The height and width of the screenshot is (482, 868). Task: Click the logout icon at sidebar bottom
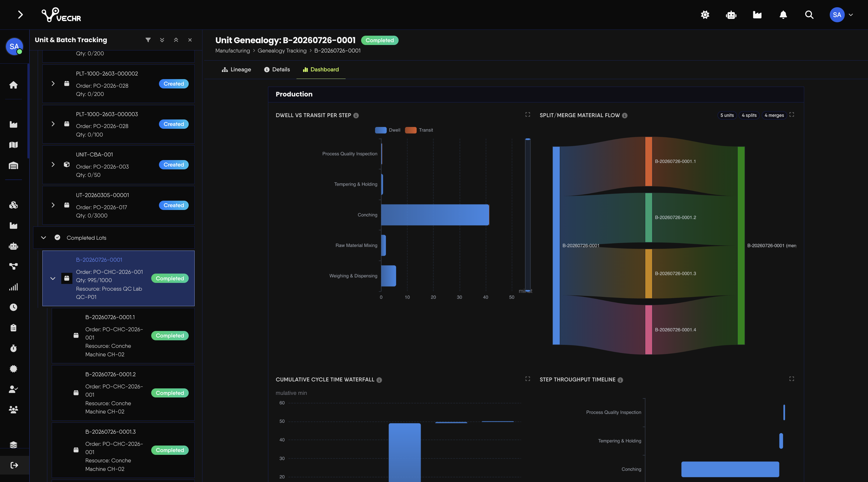click(x=14, y=465)
